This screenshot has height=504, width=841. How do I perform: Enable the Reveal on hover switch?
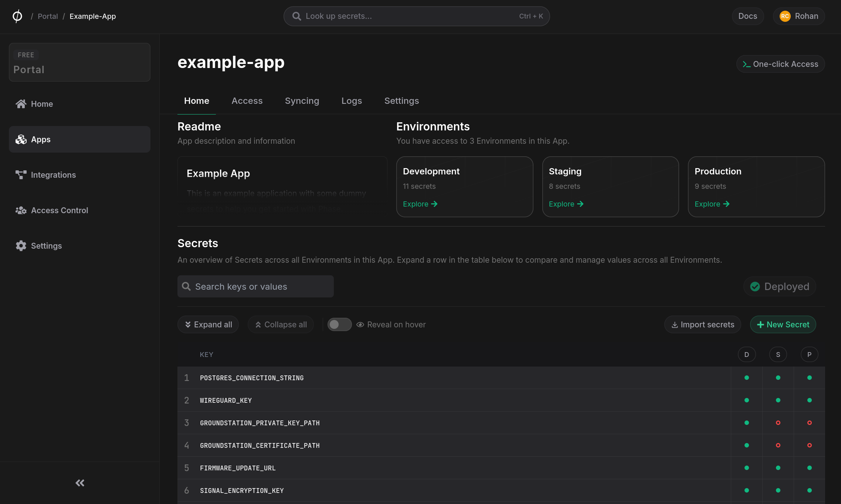[x=339, y=324]
